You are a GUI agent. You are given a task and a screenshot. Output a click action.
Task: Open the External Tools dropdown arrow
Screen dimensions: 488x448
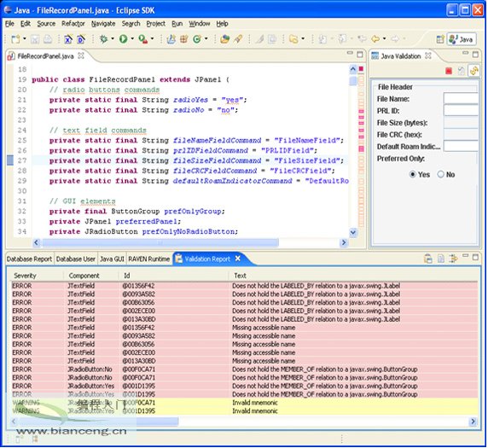(152, 39)
